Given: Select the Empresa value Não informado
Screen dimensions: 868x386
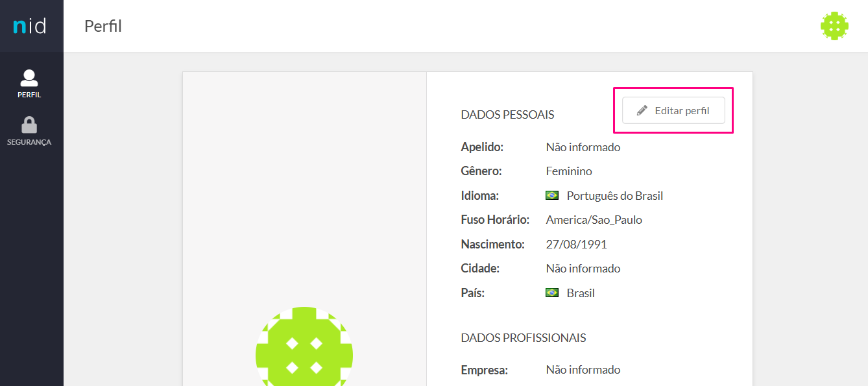Looking at the screenshot, I should (x=583, y=370).
